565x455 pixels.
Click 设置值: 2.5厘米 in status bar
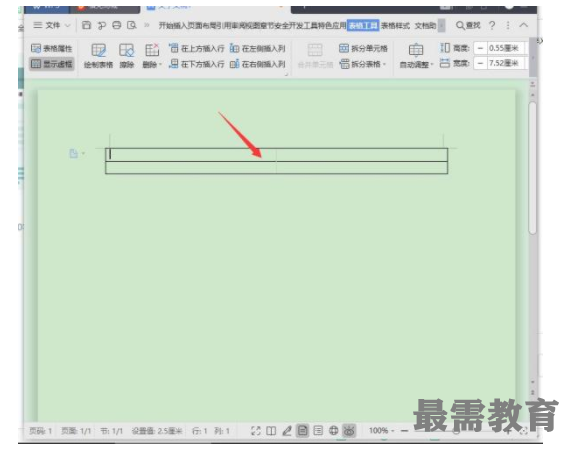click(157, 431)
